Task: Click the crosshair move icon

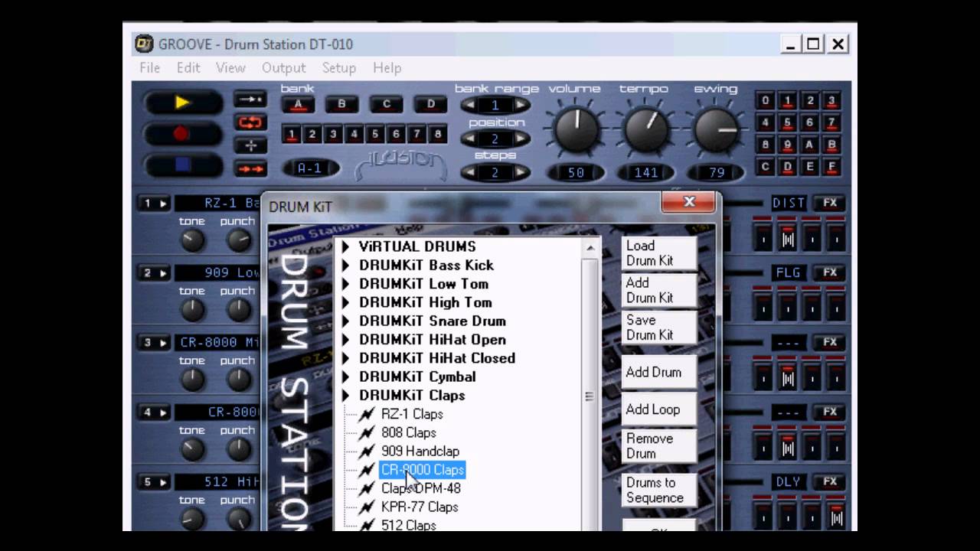Action: pos(250,145)
